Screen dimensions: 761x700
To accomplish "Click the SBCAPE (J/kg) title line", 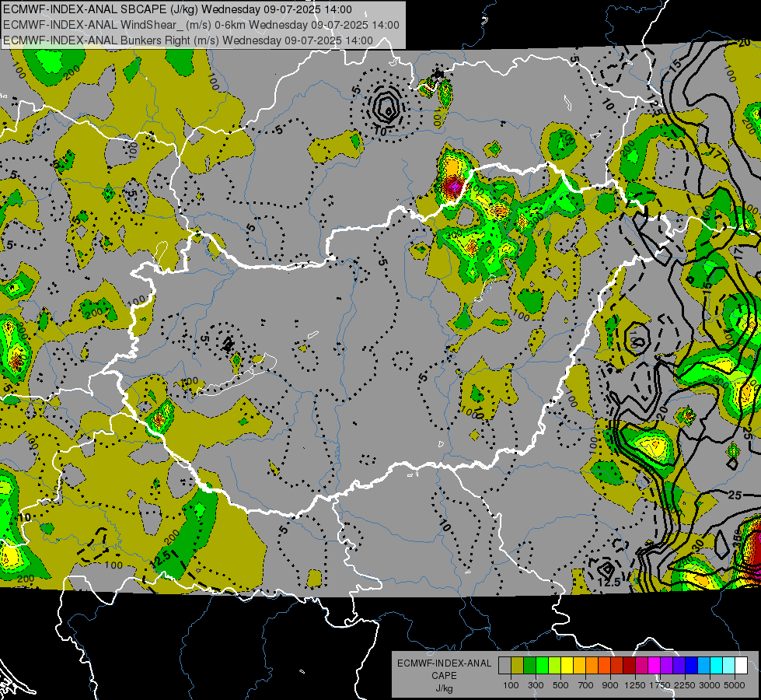I will click(x=177, y=9).
